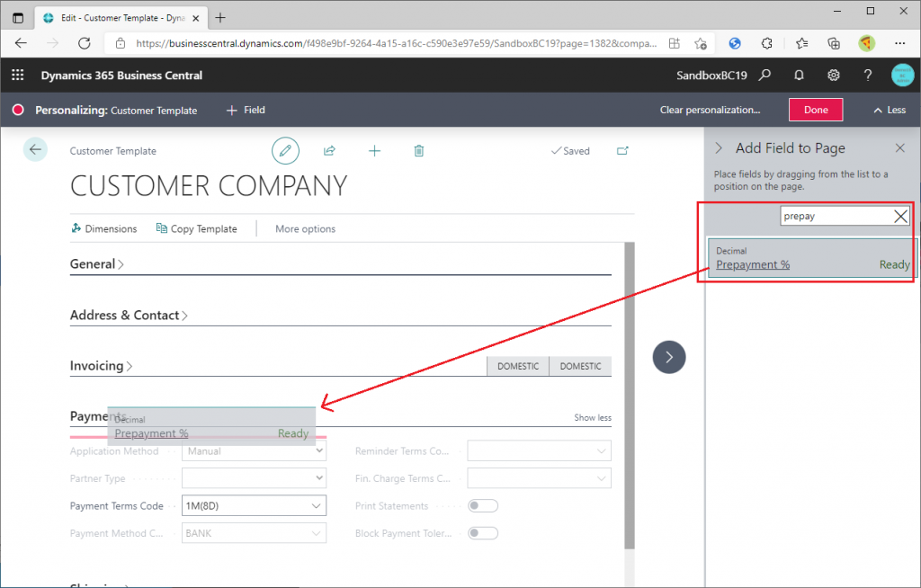Go back with the page back arrow
The width and height of the screenshot is (921, 588).
(x=35, y=150)
